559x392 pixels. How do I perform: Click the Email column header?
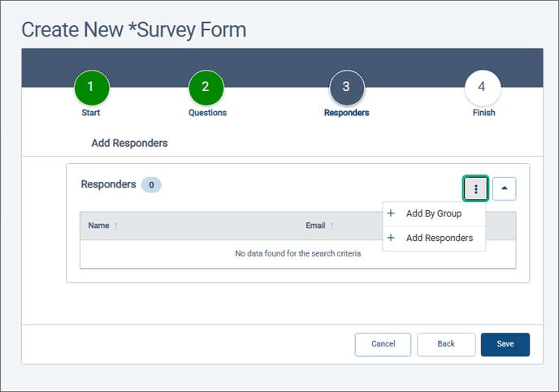coord(315,226)
